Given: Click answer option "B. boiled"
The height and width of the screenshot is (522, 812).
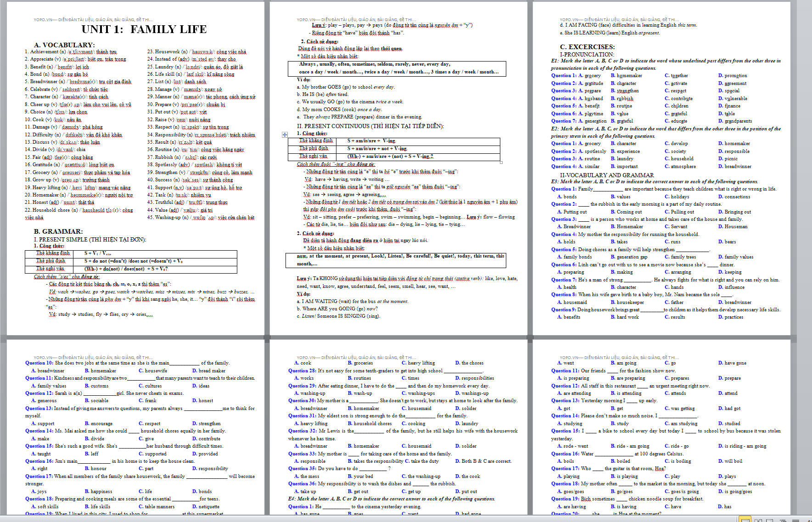Looking at the screenshot, I should pyautogui.click(x=620, y=461).
